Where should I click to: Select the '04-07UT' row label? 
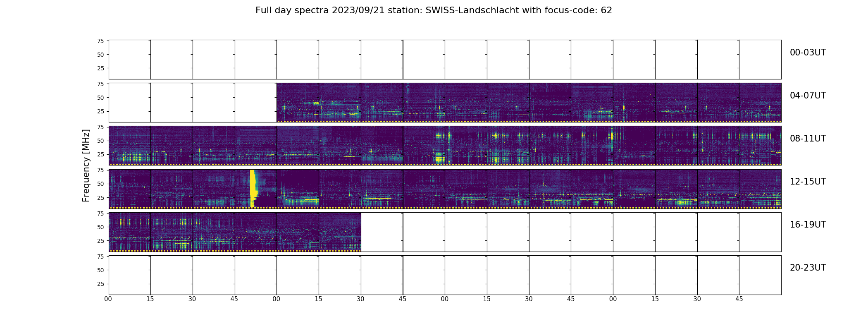tap(808, 96)
